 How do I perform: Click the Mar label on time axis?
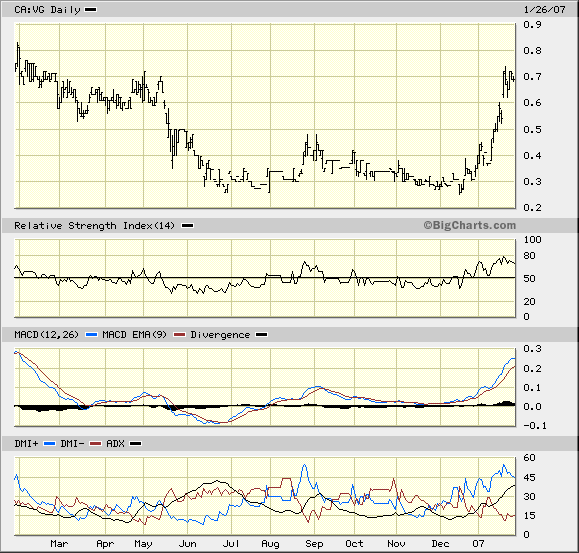[59, 544]
